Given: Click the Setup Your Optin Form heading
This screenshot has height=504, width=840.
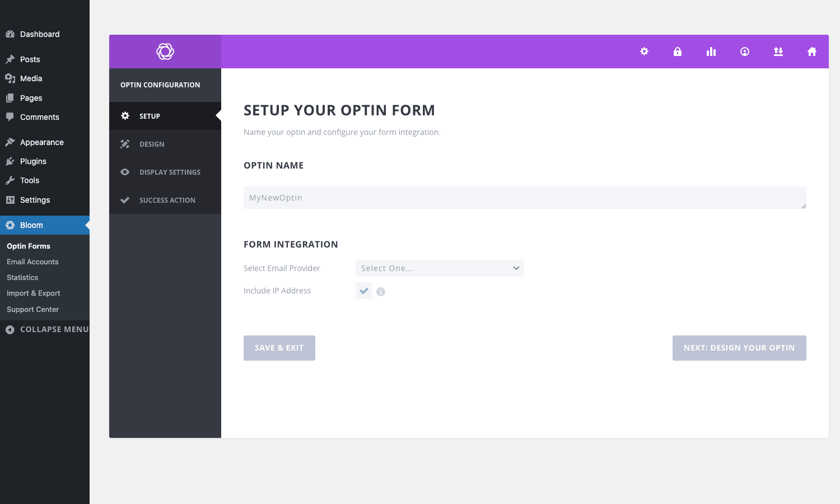Looking at the screenshot, I should [x=339, y=110].
